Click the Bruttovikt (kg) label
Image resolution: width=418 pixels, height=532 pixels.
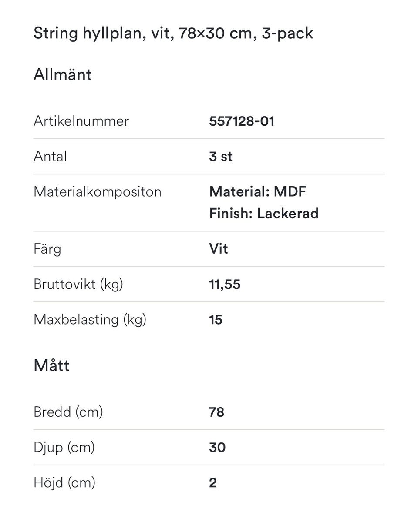78,284
